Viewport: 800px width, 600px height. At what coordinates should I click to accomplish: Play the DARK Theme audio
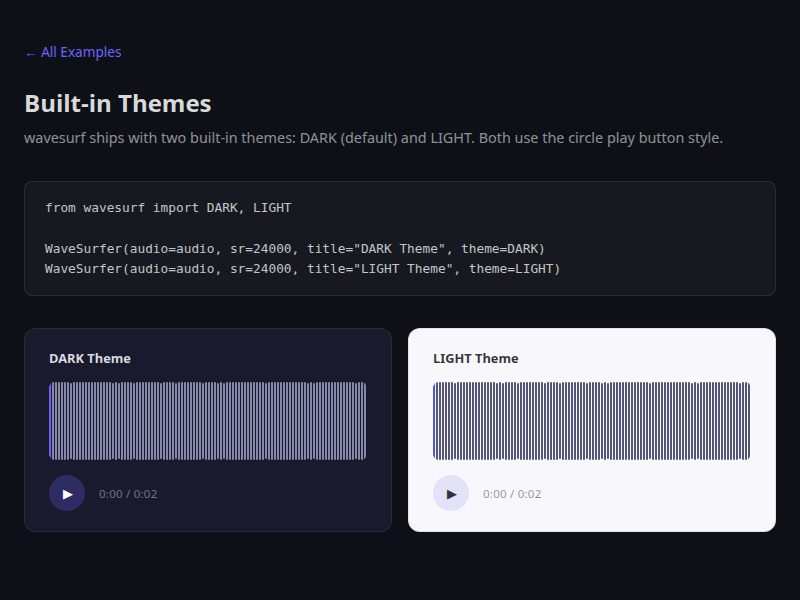point(67,493)
